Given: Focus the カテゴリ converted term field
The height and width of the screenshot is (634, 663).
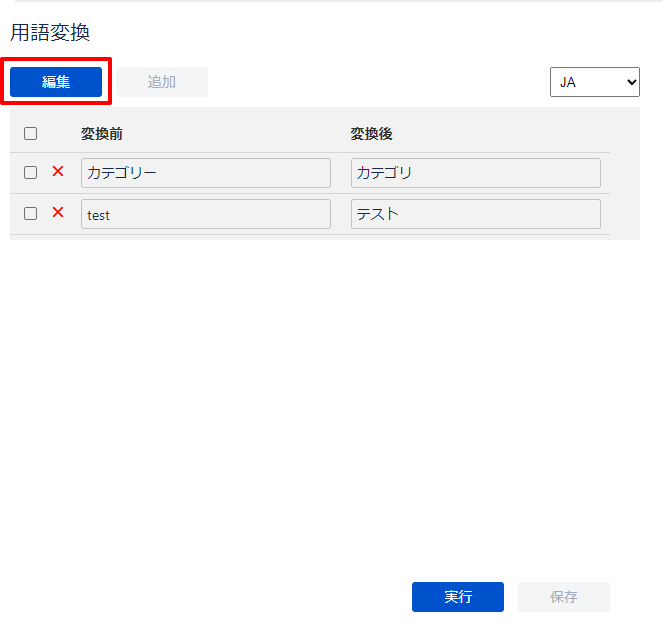Looking at the screenshot, I should tap(475, 173).
